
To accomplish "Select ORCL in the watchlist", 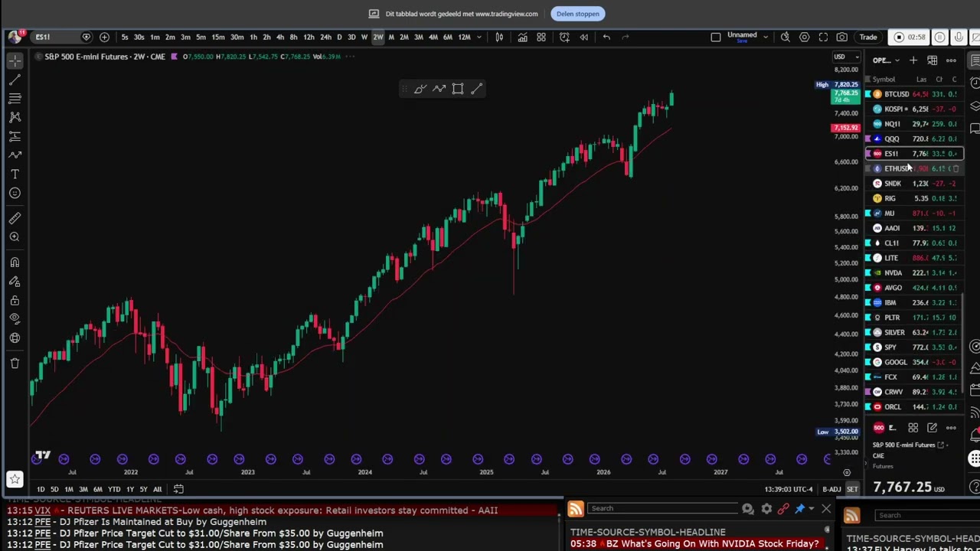I will tap(913, 406).
